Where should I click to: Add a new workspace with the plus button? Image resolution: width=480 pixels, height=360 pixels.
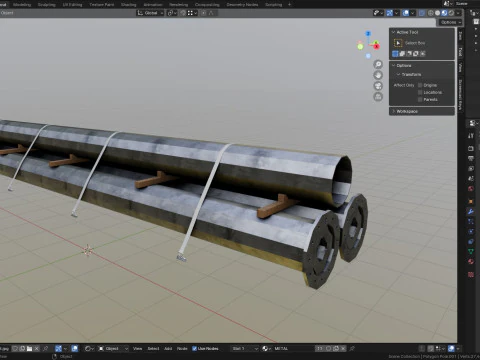point(289,5)
